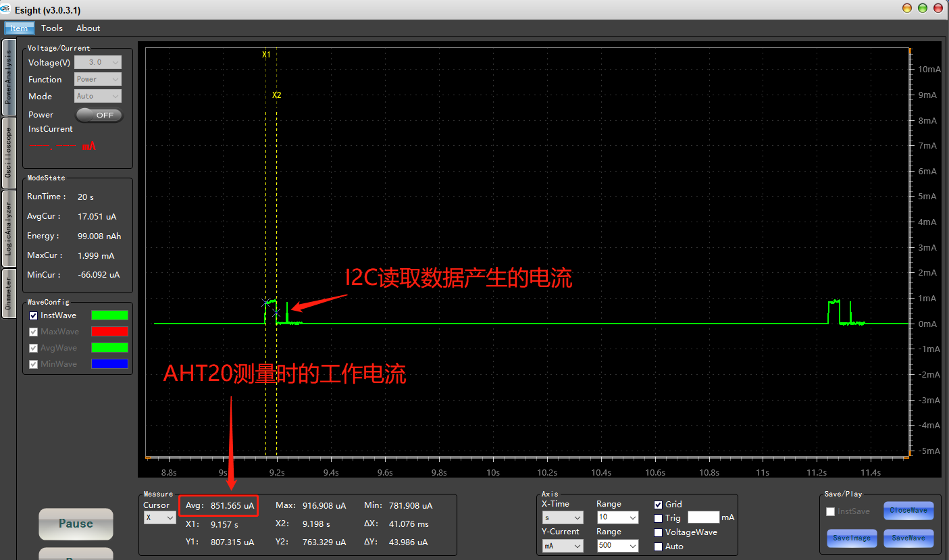Disable the Grid checkbox
The image size is (949, 560).
pos(659,505)
